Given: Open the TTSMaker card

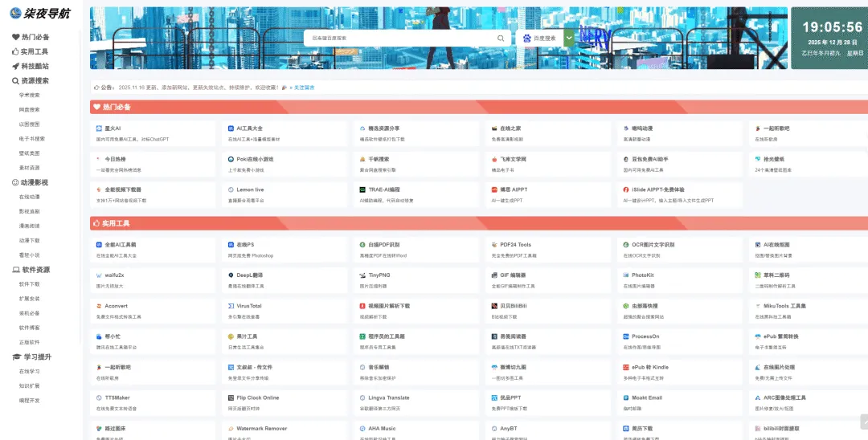Looking at the screenshot, I should [153, 402].
